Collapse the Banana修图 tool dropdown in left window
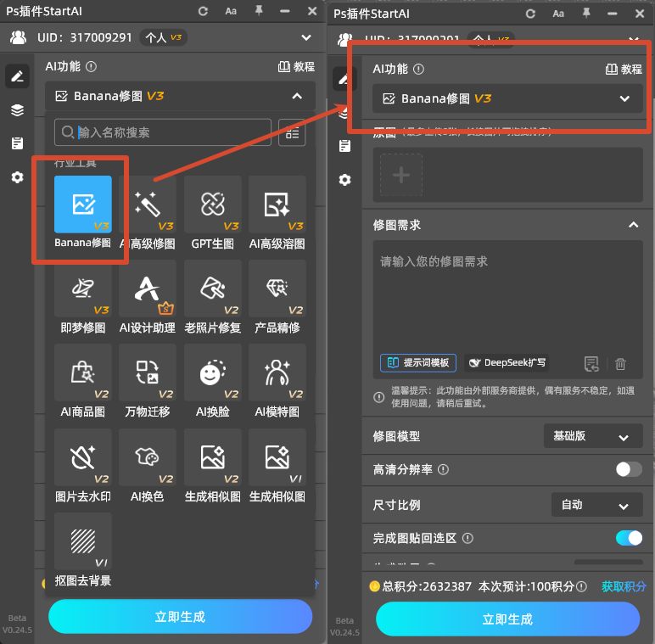 pos(297,97)
